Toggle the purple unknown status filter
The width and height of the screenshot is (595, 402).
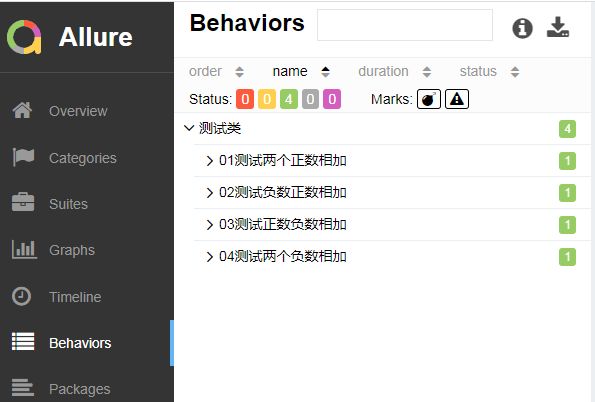click(x=332, y=99)
